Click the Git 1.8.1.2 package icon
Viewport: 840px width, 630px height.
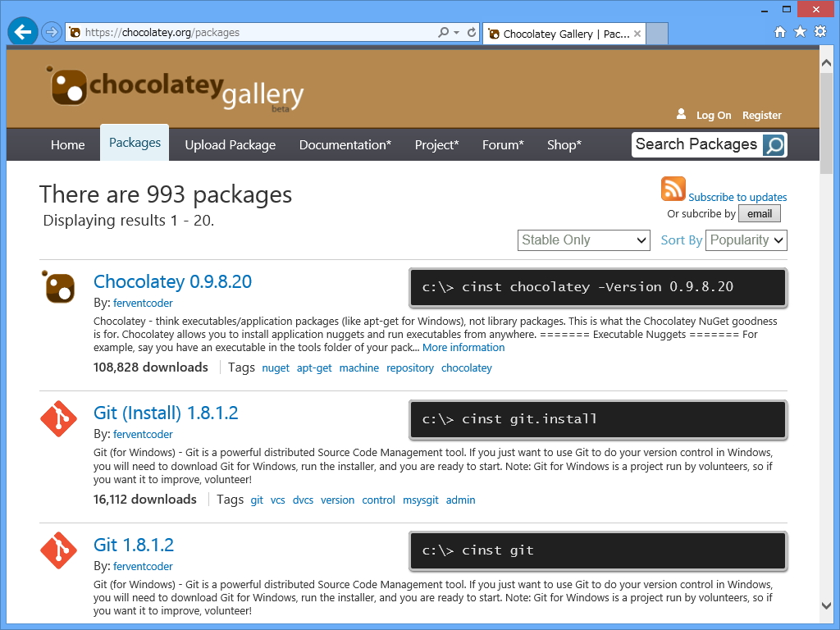click(58, 550)
